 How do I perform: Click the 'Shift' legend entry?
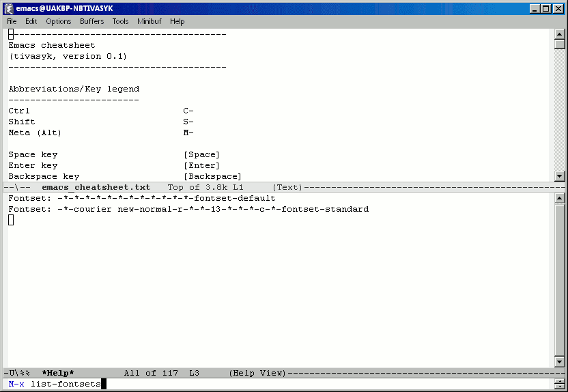[x=22, y=122]
